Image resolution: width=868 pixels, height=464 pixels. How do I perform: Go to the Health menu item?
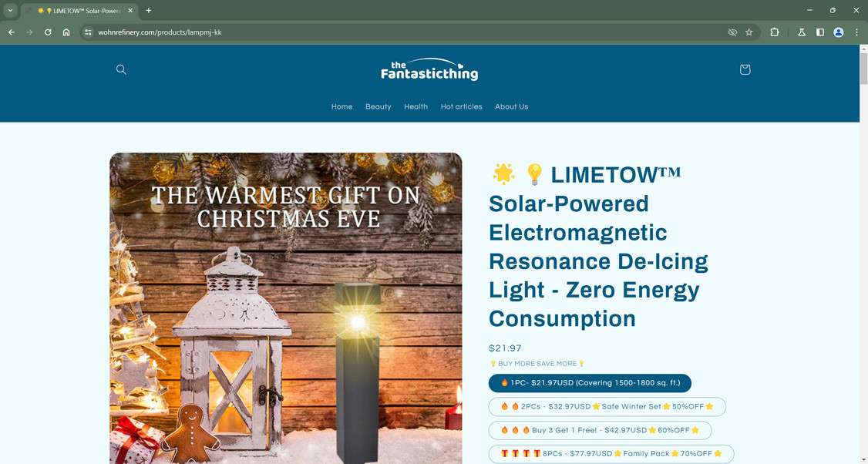pyautogui.click(x=415, y=106)
